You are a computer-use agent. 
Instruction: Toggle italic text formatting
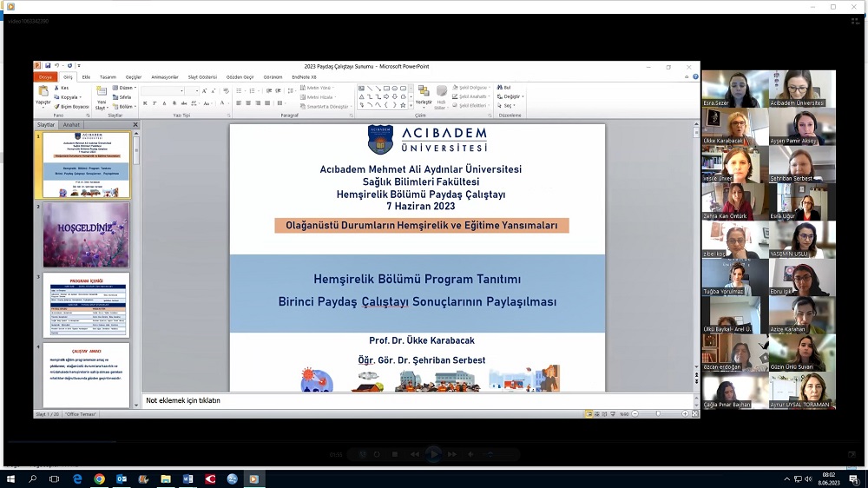tap(155, 103)
